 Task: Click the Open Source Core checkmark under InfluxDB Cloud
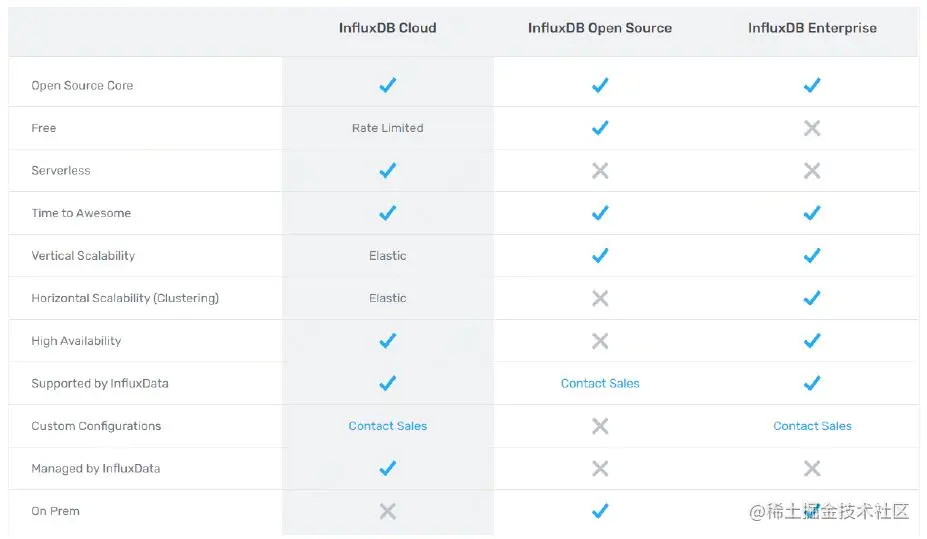[x=388, y=86]
